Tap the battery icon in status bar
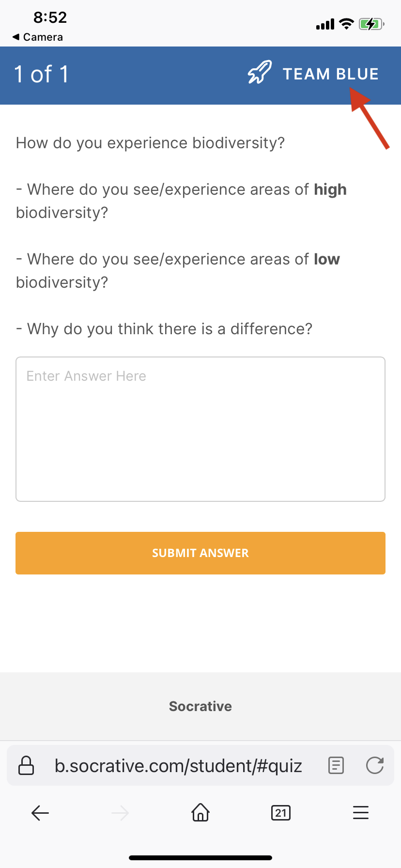401x868 pixels. point(371,24)
